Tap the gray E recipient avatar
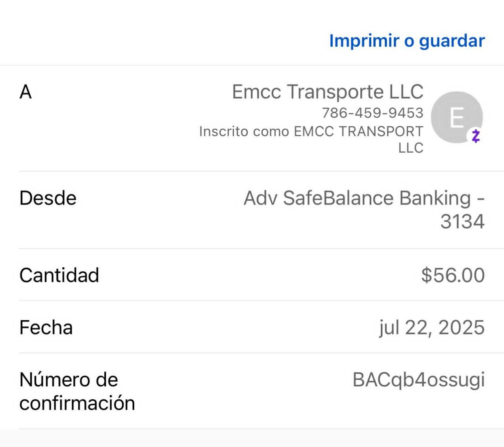Screen dimensions: 504x447 point(456,117)
